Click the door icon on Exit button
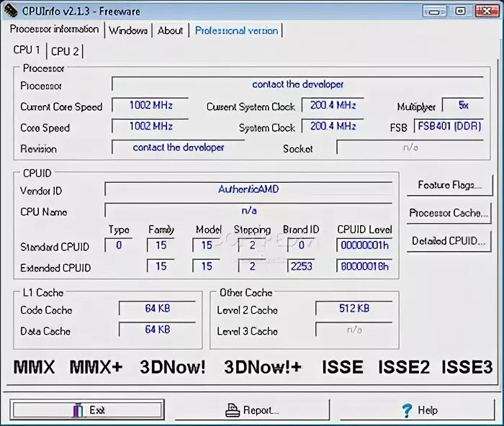 pos(78,410)
